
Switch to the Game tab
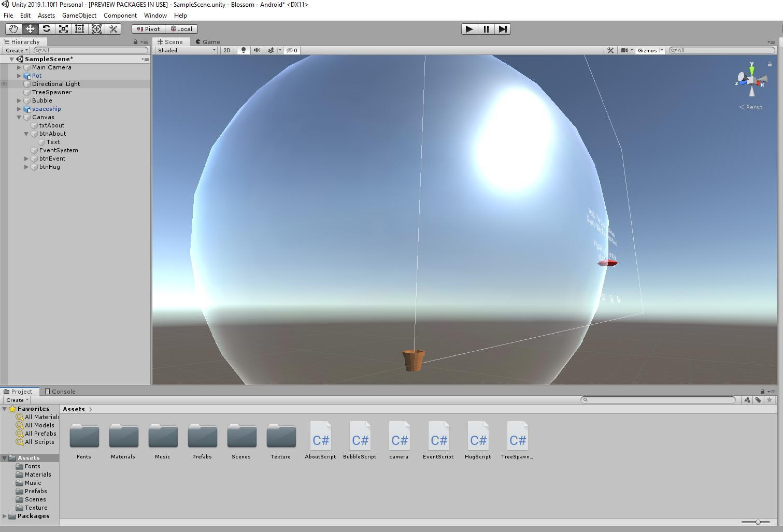click(x=207, y=42)
